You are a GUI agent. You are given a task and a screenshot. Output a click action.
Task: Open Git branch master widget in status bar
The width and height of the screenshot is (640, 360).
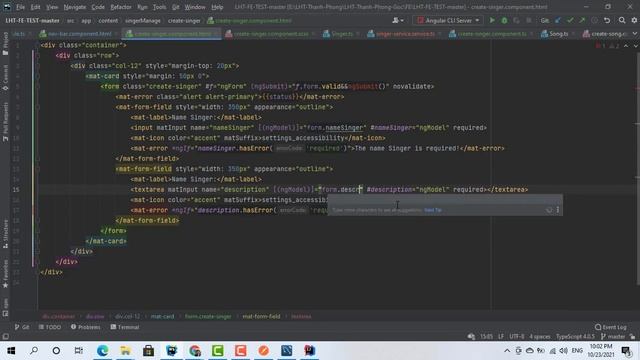click(613, 337)
